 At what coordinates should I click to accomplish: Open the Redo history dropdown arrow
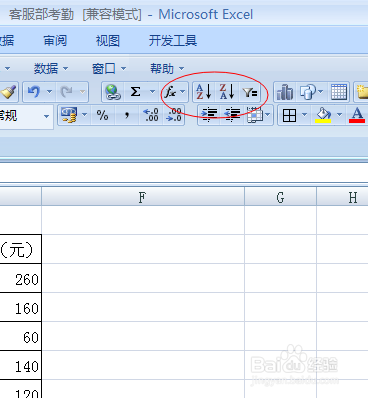coord(82,92)
